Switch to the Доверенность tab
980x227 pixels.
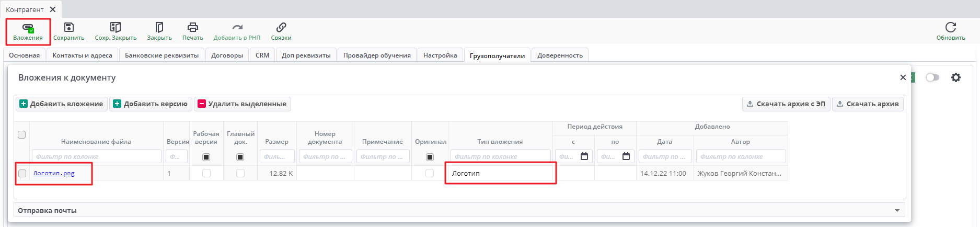(x=560, y=55)
